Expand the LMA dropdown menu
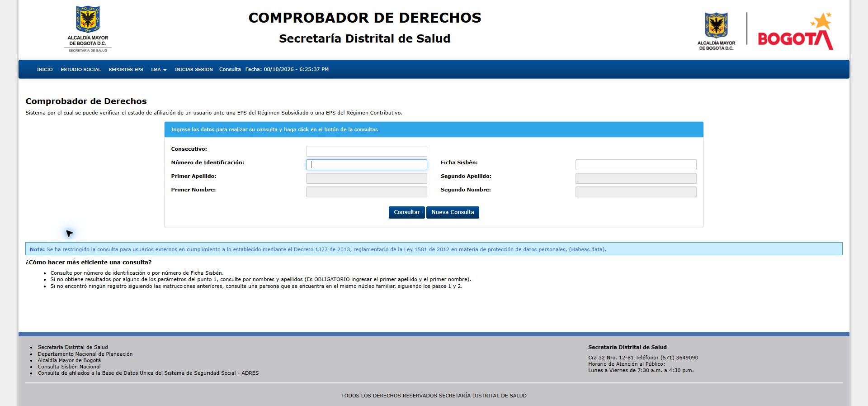The image size is (868, 406). click(x=159, y=70)
